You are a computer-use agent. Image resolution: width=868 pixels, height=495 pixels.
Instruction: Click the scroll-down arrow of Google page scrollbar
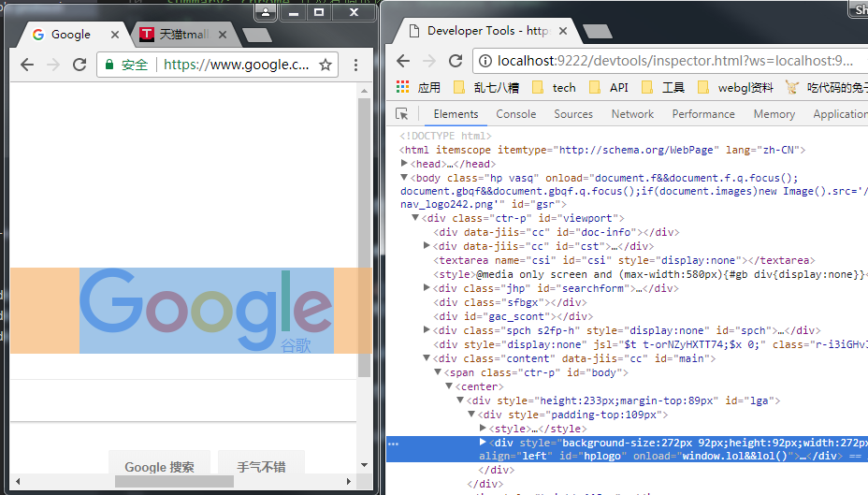[364, 465]
